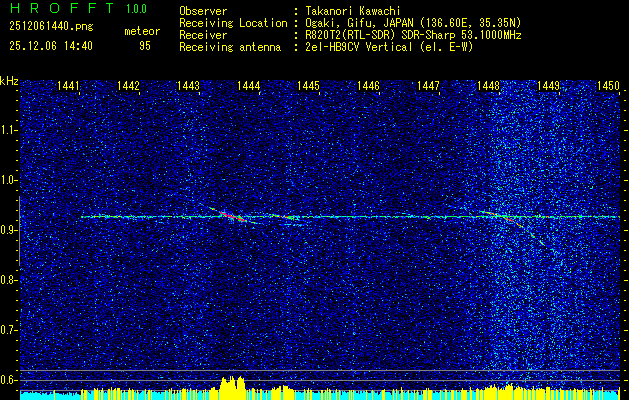The height and width of the screenshot is (400, 629).
Task: Click the 1443 time marker
Action: [x=189, y=85]
